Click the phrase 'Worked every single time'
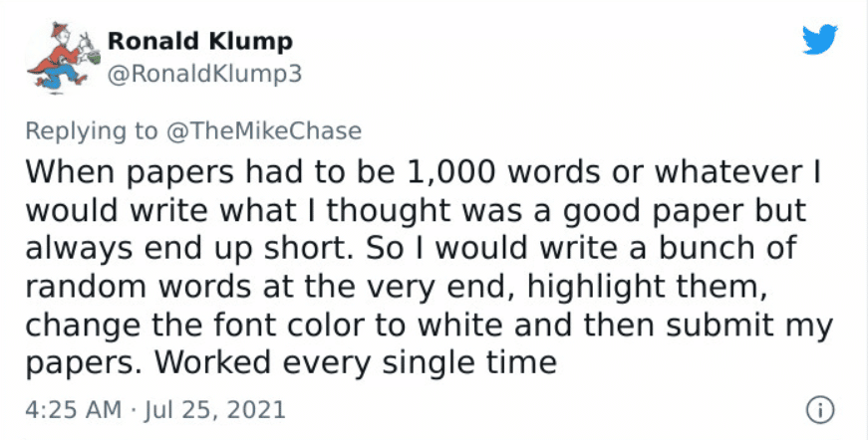The height and width of the screenshot is (440, 868). [355, 362]
